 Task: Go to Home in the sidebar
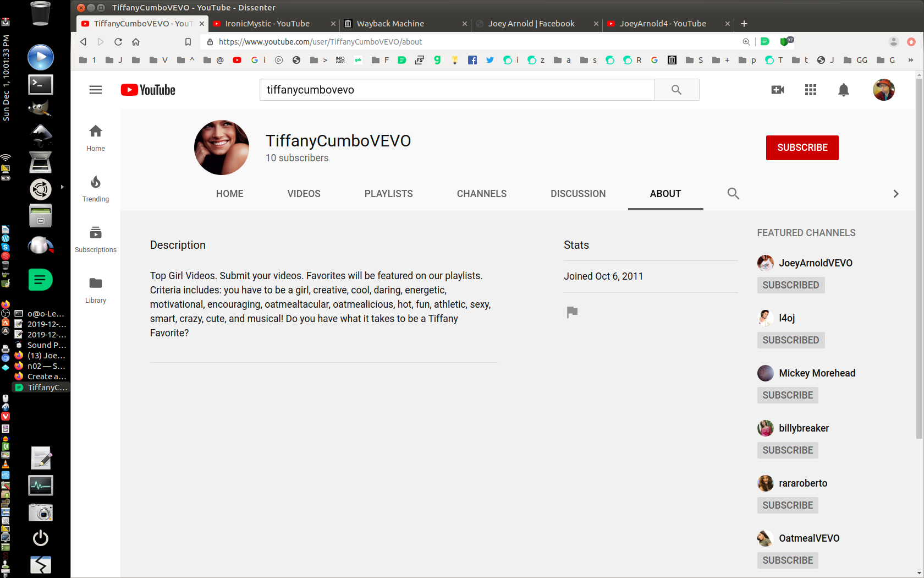click(96, 138)
